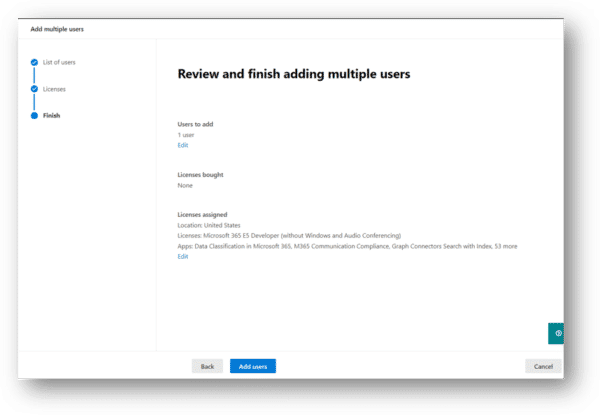Click the Licenses step checkmark icon
600x415 pixels.
click(34, 89)
